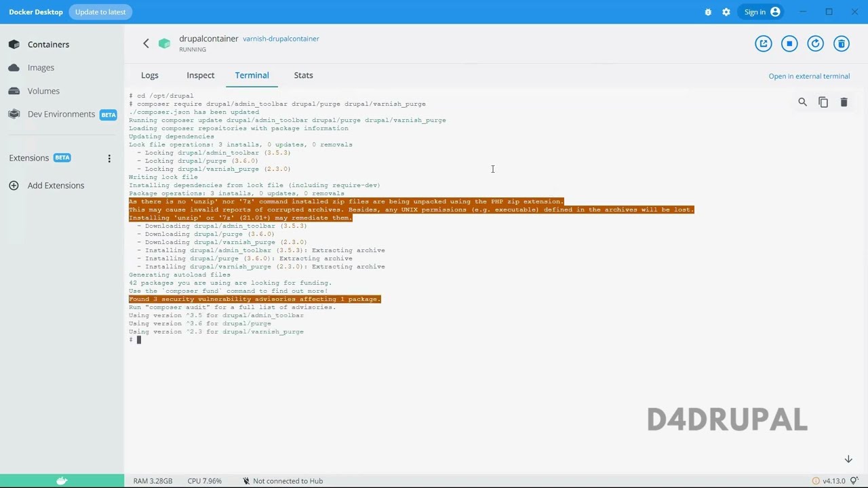The height and width of the screenshot is (488, 868).
Task: Stop the drupalcontainer
Action: click(789, 44)
